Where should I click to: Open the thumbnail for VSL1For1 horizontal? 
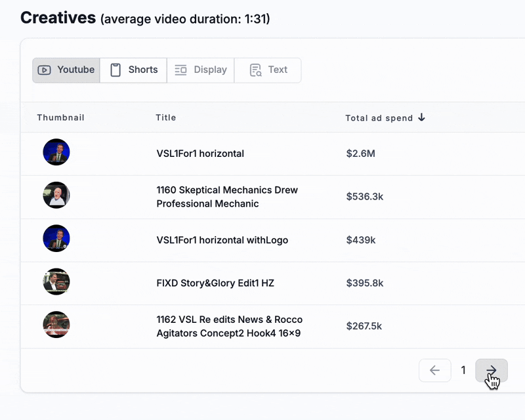(x=56, y=152)
